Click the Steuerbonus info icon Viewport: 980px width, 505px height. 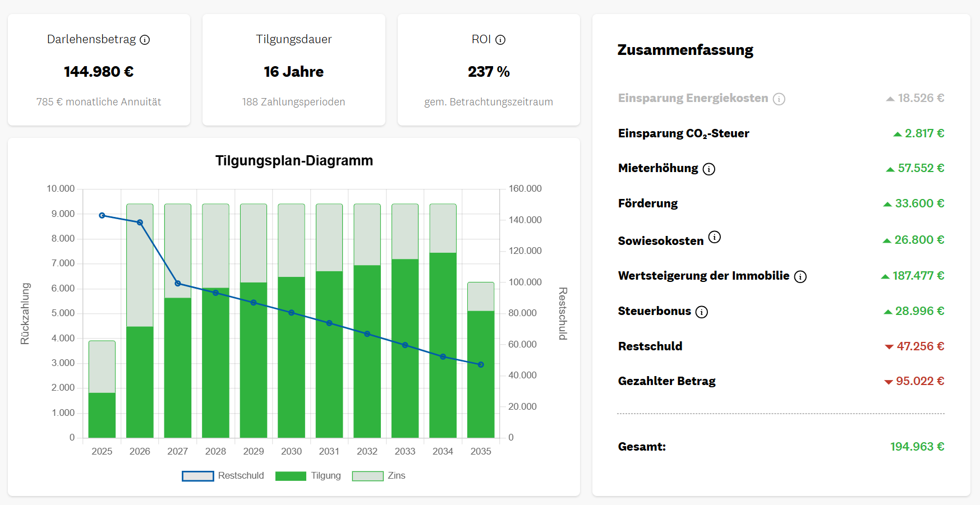pos(701,312)
